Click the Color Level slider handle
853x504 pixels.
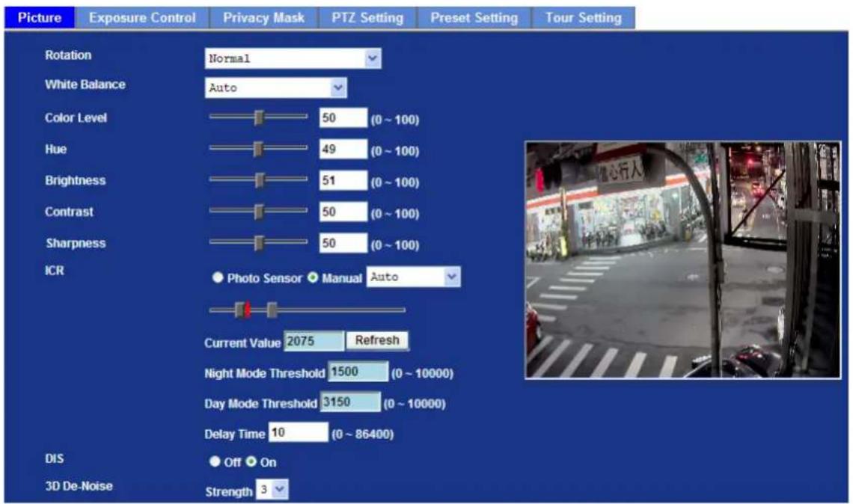(x=259, y=117)
